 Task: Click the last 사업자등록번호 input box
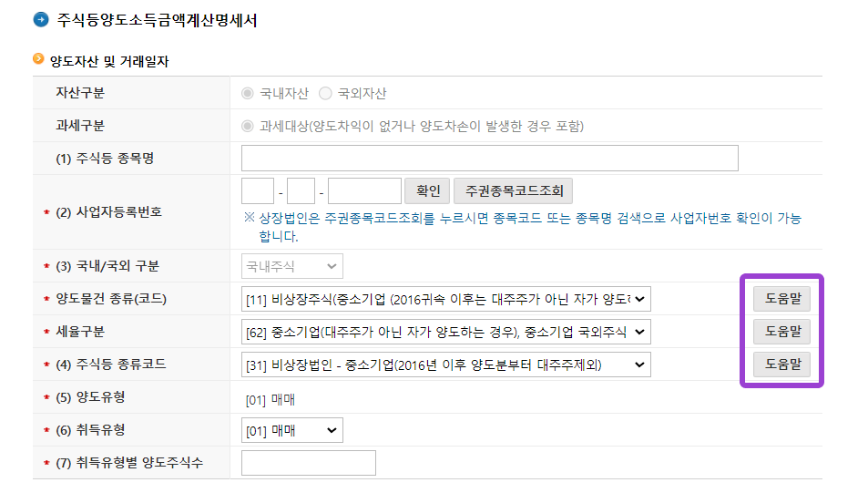point(364,191)
